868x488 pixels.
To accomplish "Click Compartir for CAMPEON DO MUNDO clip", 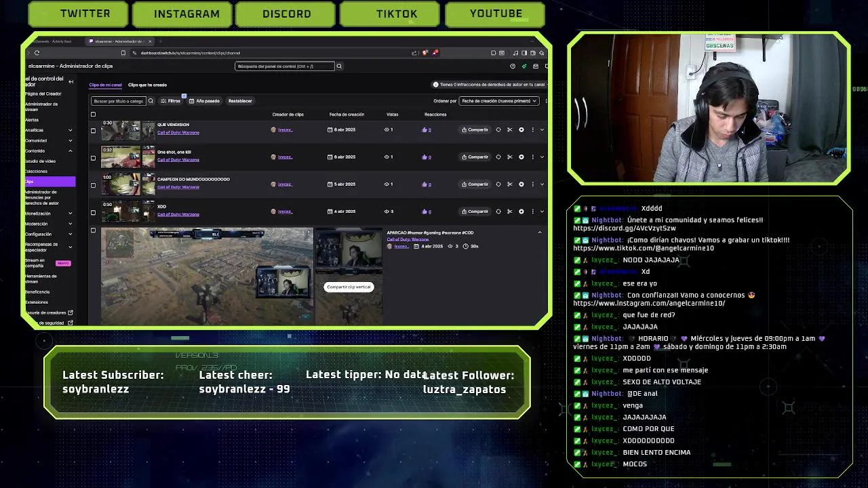I will click(x=475, y=184).
